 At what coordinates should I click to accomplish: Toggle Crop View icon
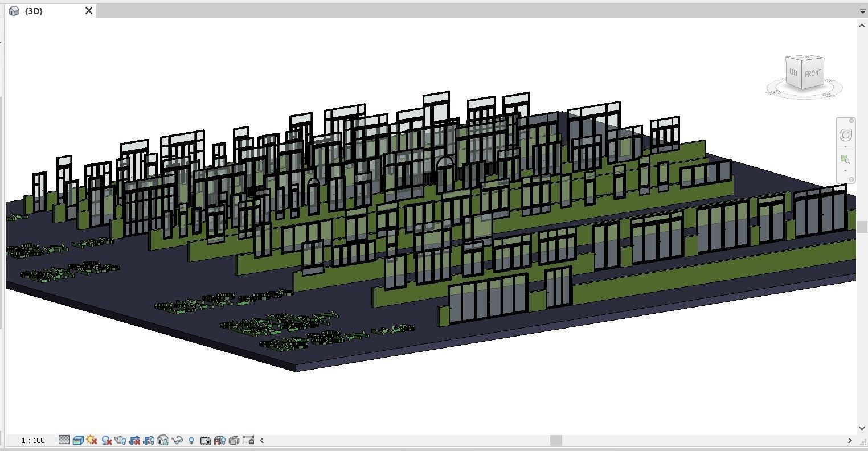click(134, 440)
